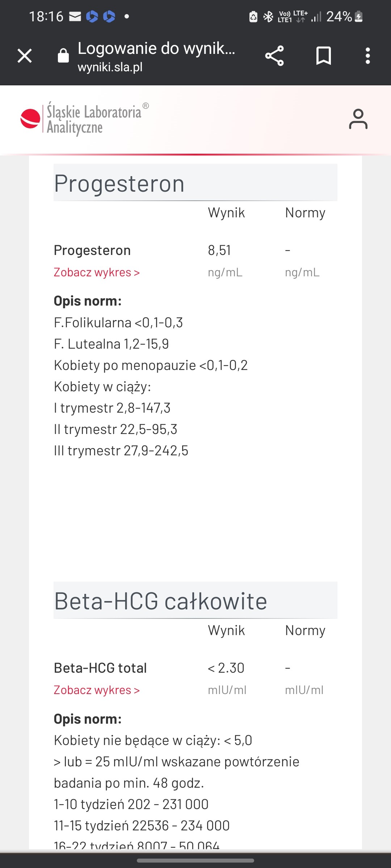Close the browser custom tab

(25, 56)
